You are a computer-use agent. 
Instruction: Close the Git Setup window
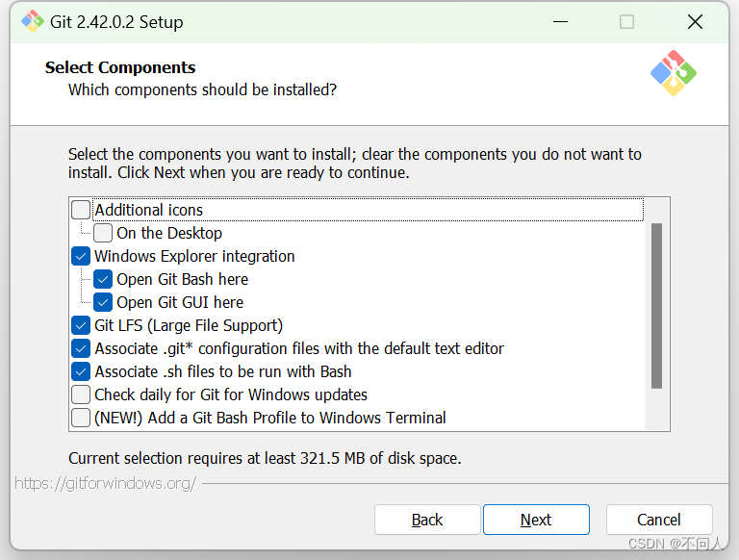pyautogui.click(x=695, y=21)
